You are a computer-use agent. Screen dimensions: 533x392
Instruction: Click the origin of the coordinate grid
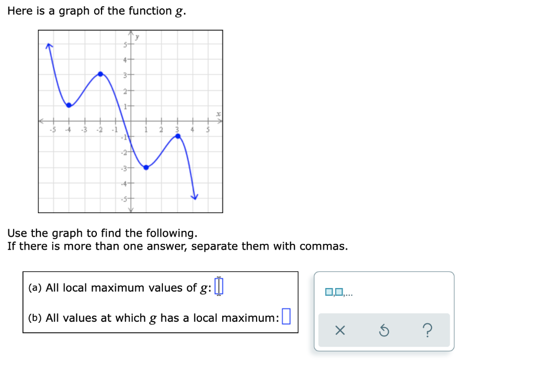tap(130, 120)
